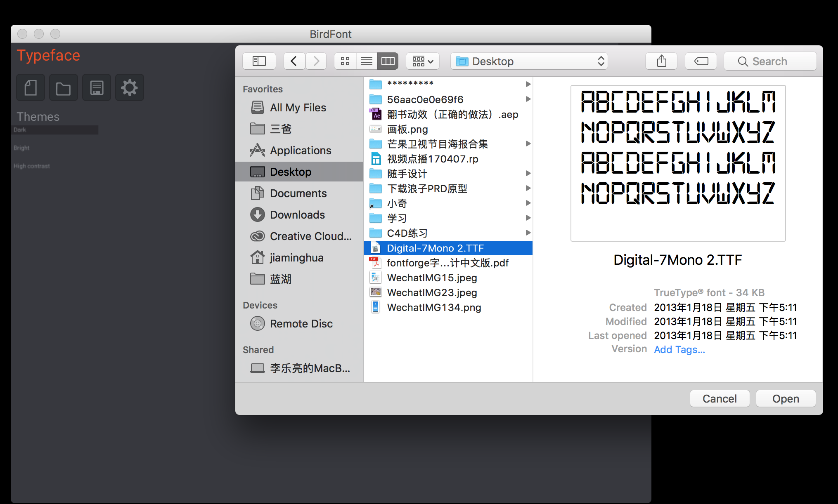The width and height of the screenshot is (838, 504).
Task: Click the Share button icon
Action: (x=661, y=61)
